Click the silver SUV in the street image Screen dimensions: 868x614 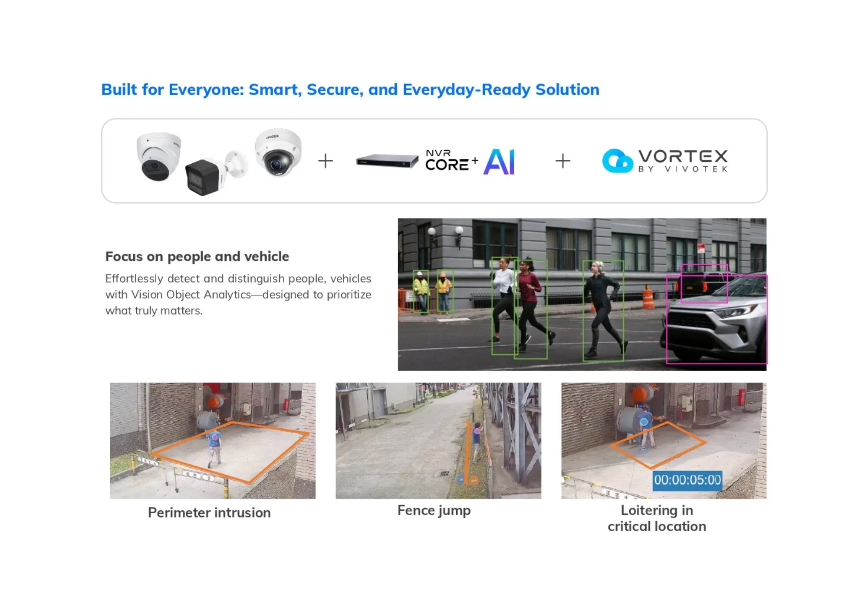pyautogui.click(x=715, y=319)
